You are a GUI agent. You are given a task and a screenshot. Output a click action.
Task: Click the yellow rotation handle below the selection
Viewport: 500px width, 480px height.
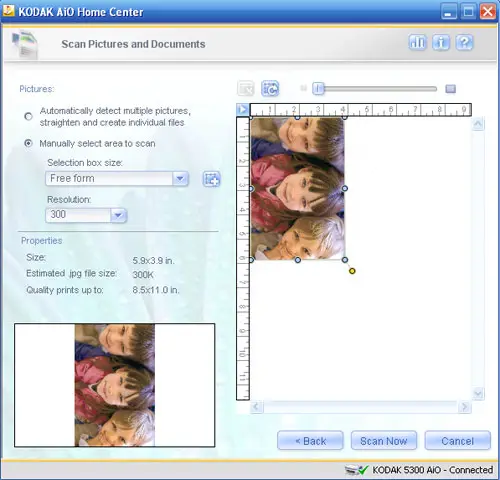(x=352, y=271)
